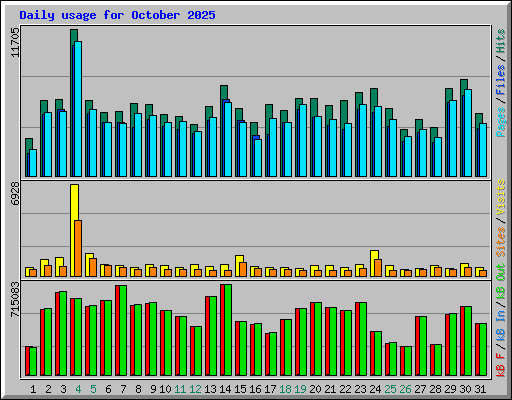
Task: Click the cyan pages bar for day 4
Action: (x=78, y=109)
